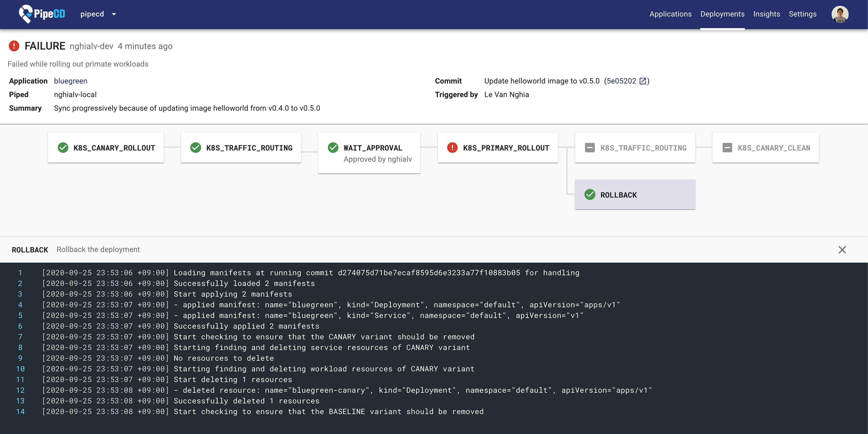
Task: Select the WAIT_APPROVAL stage card
Action: pyautogui.click(x=369, y=153)
